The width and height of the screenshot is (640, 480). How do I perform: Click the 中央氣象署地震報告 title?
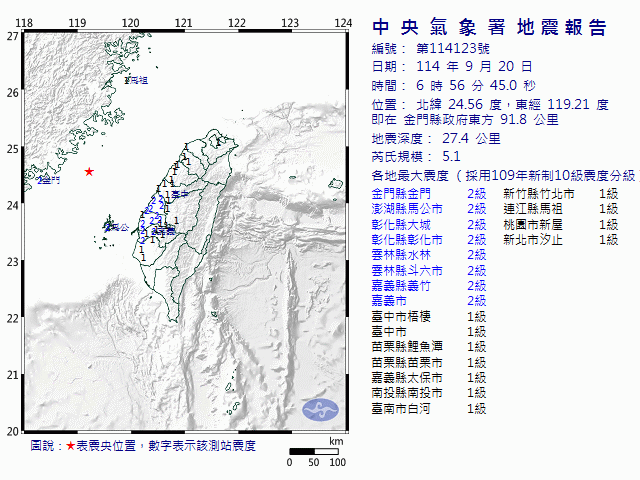coord(489,27)
